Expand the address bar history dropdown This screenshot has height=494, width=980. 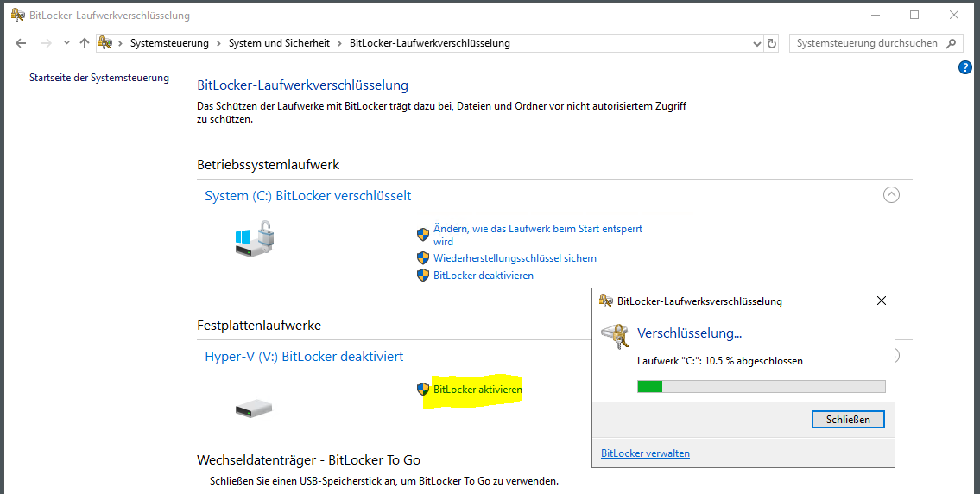[x=757, y=43]
